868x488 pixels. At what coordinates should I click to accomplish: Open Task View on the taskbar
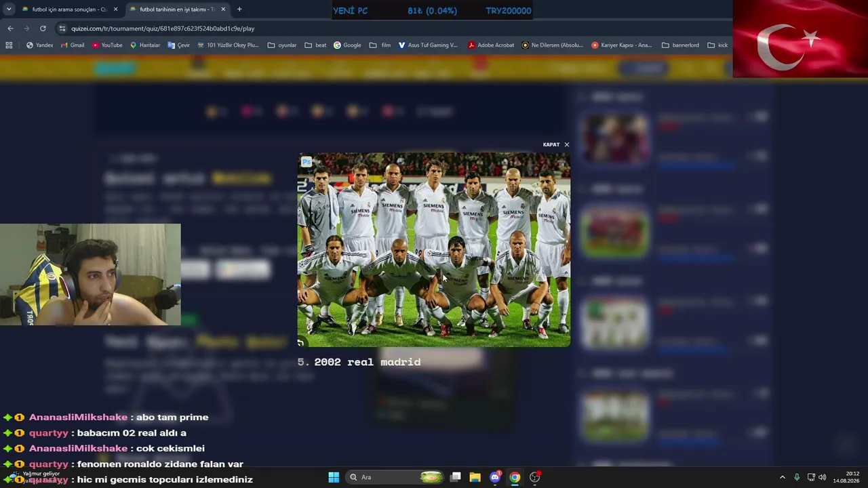point(456,477)
